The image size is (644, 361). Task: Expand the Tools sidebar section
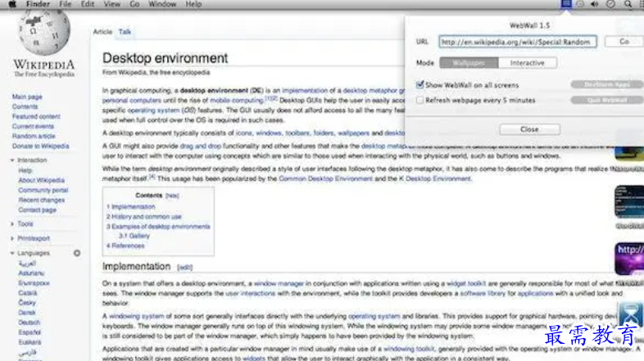coord(12,224)
